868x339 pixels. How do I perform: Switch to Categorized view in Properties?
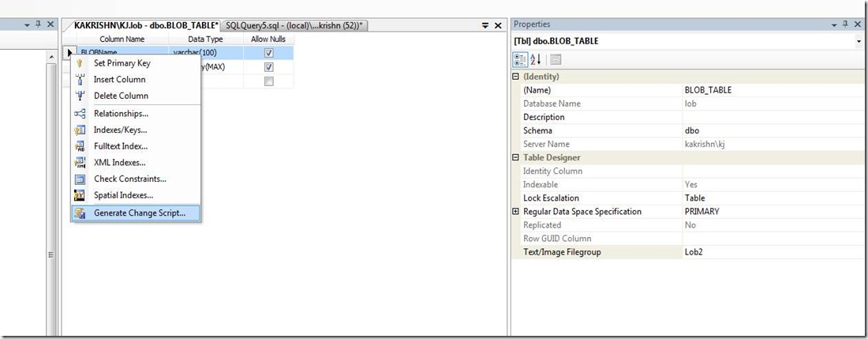520,59
